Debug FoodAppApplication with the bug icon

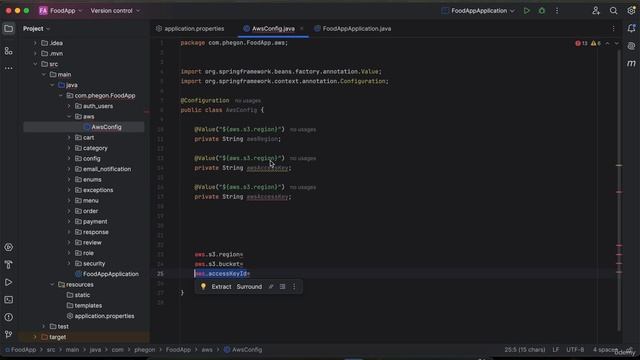click(x=542, y=11)
